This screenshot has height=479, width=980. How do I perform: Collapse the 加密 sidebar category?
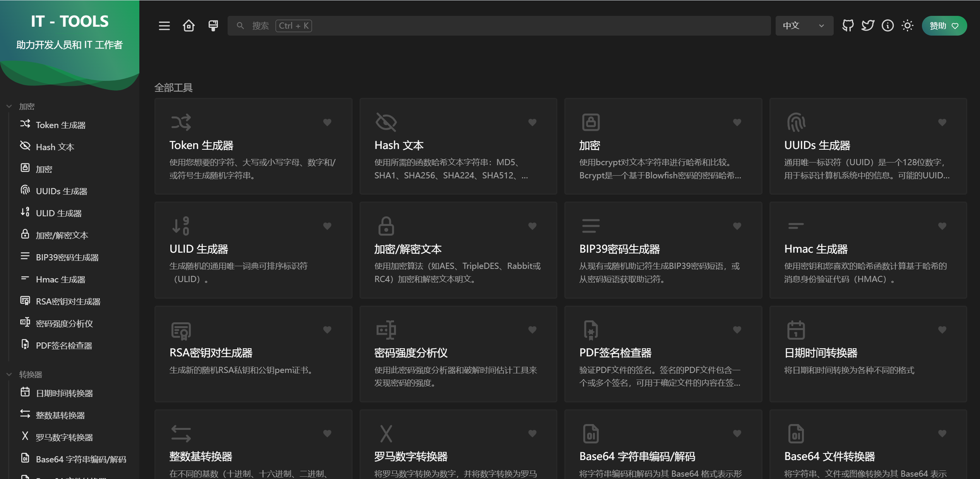[26, 106]
